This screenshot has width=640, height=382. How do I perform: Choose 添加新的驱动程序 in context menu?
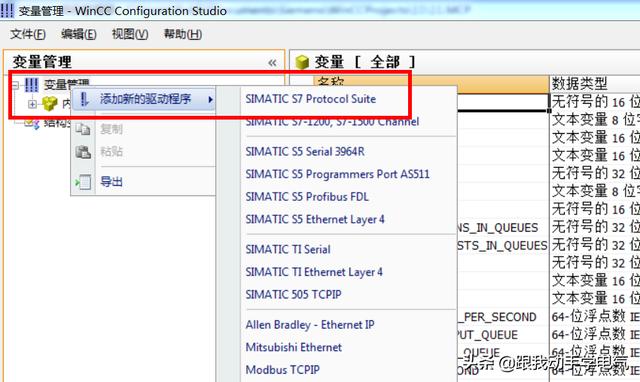tap(143, 99)
